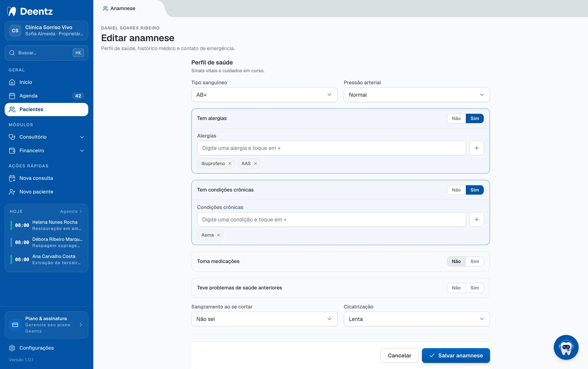Screen dimensions: 588x369
Task: Open Sangramento ao se cortar dropdown
Action: pyautogui.click(x=264, y=319)
